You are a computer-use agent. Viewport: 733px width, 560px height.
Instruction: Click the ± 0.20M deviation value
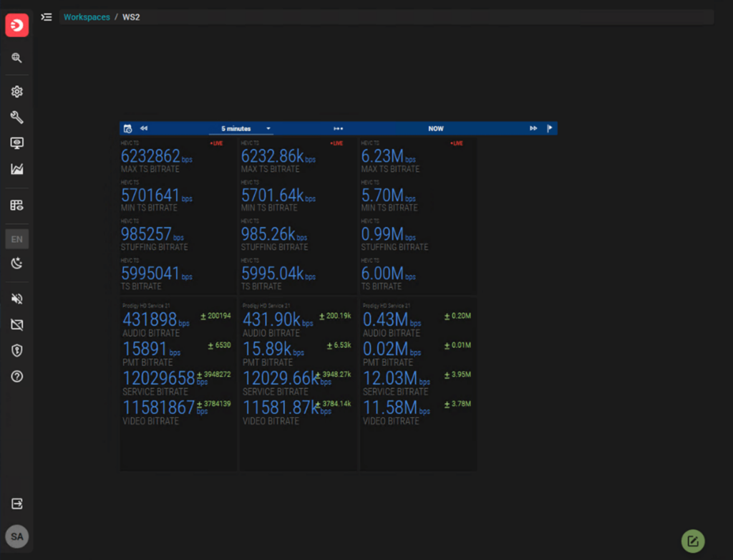[x=457, y=317]
